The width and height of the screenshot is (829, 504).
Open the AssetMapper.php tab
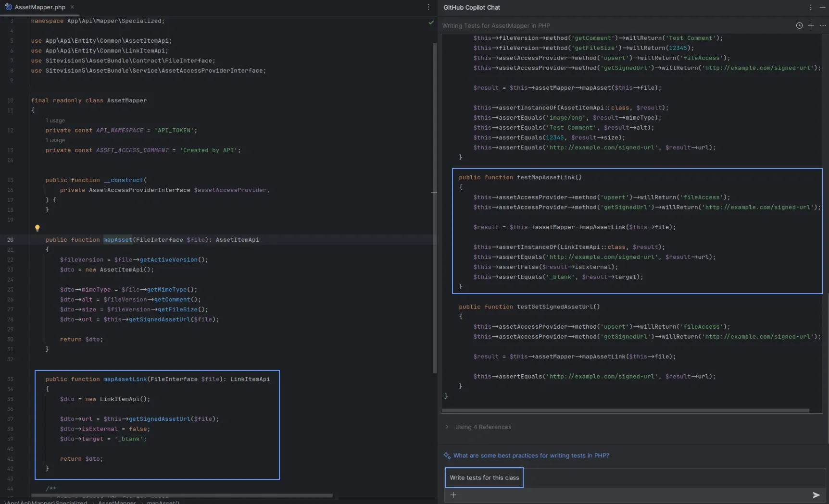coord(39,7)
